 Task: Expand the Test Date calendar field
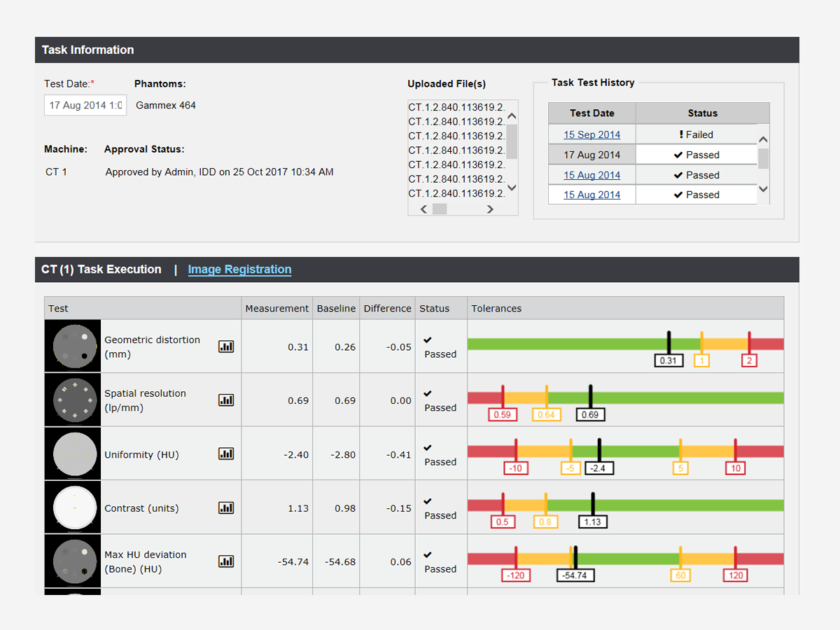click(x=85, y=105)
